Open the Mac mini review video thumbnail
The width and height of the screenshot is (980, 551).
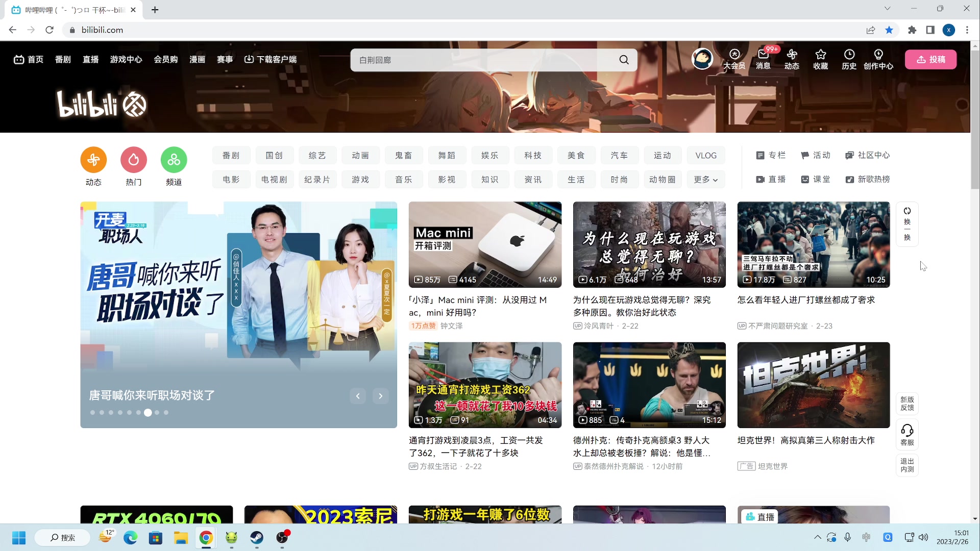coord(485,244)
